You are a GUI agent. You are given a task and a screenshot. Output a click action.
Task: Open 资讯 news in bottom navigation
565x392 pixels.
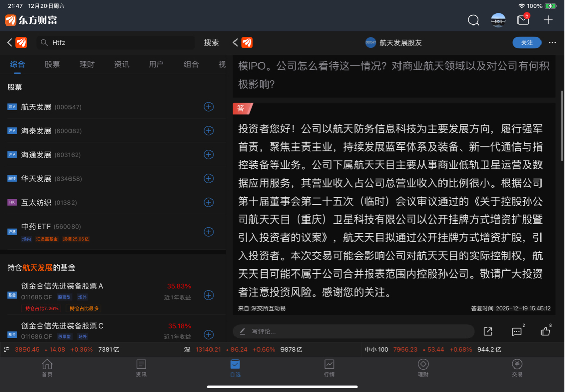[x=141, y=368]
